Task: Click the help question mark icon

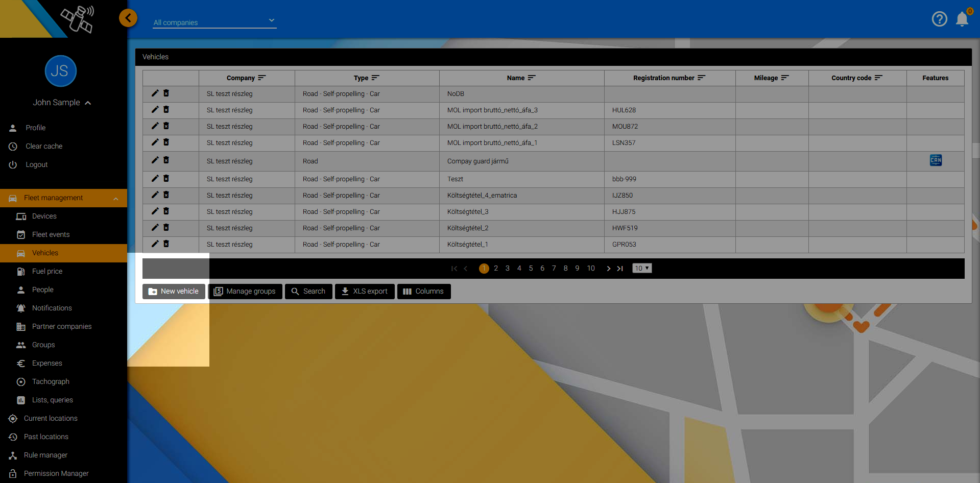Action: tap(939, 19)
